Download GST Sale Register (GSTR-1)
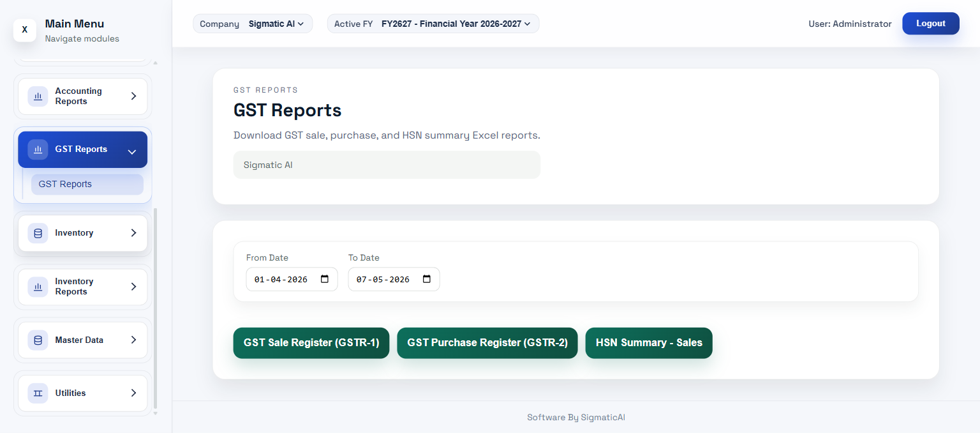Screen dimensions: 980x433 [x=311, y=343]
